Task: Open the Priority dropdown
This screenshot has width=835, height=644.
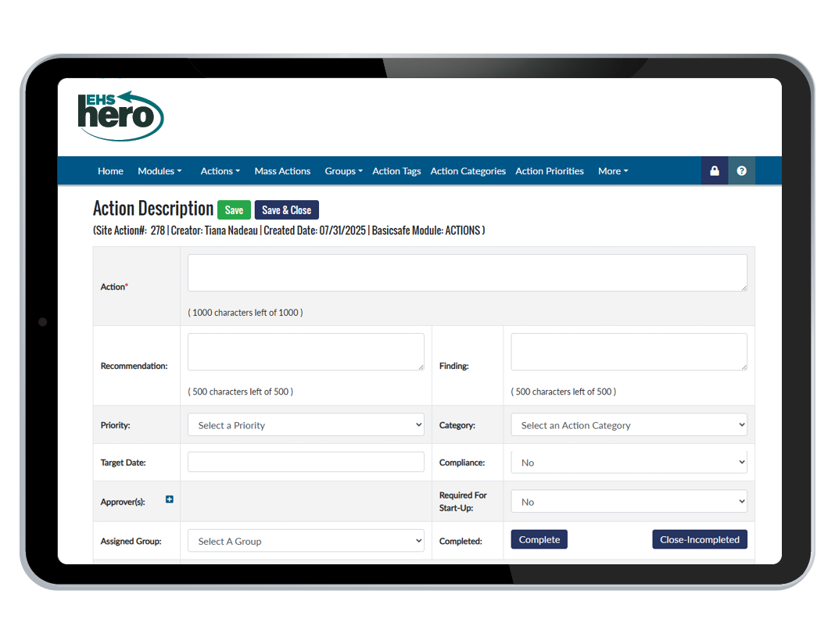Action: click(x=306, y=425)
